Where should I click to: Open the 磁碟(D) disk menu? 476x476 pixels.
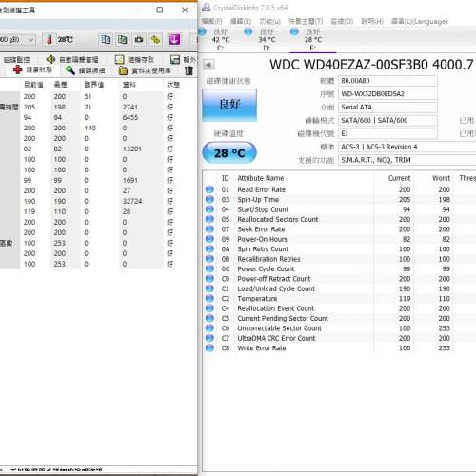pos(342,21)
